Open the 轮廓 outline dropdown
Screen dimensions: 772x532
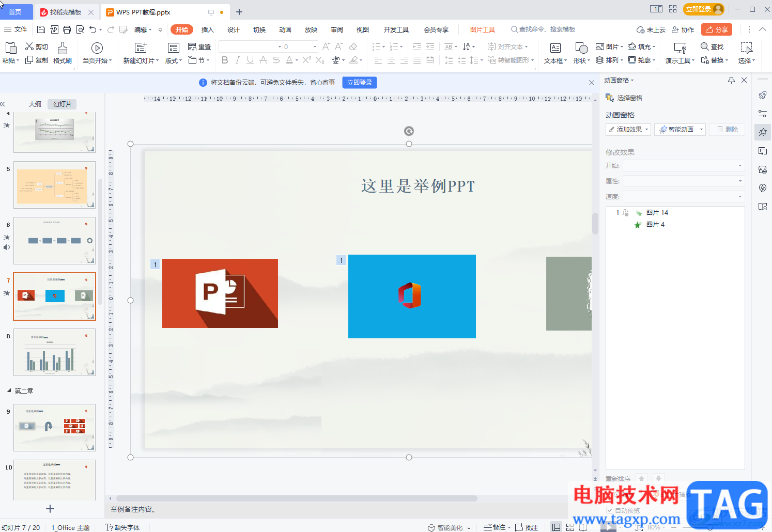[642, 60]
